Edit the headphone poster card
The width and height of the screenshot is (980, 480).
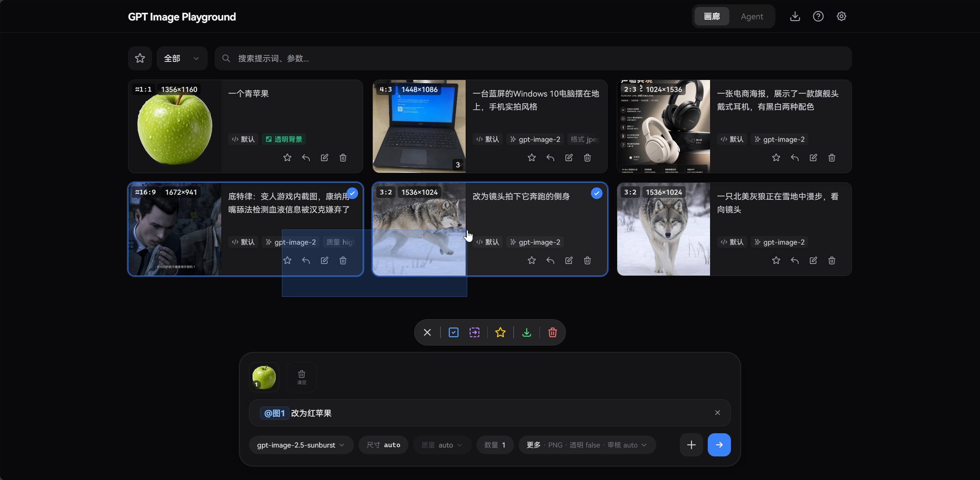813,158
